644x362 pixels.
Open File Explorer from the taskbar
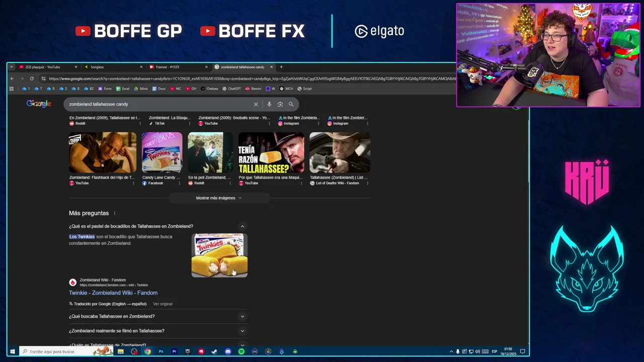coord(121,351)
